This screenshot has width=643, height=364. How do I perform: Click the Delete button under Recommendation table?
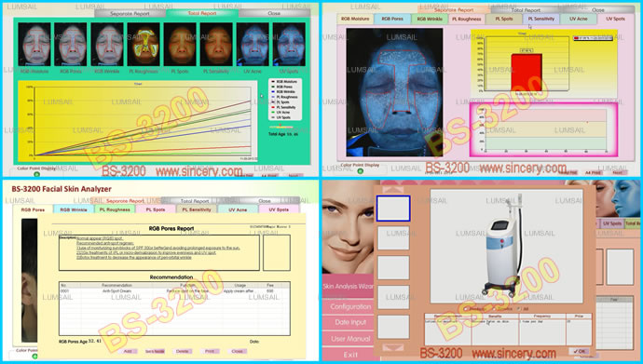tap(183, 351)
